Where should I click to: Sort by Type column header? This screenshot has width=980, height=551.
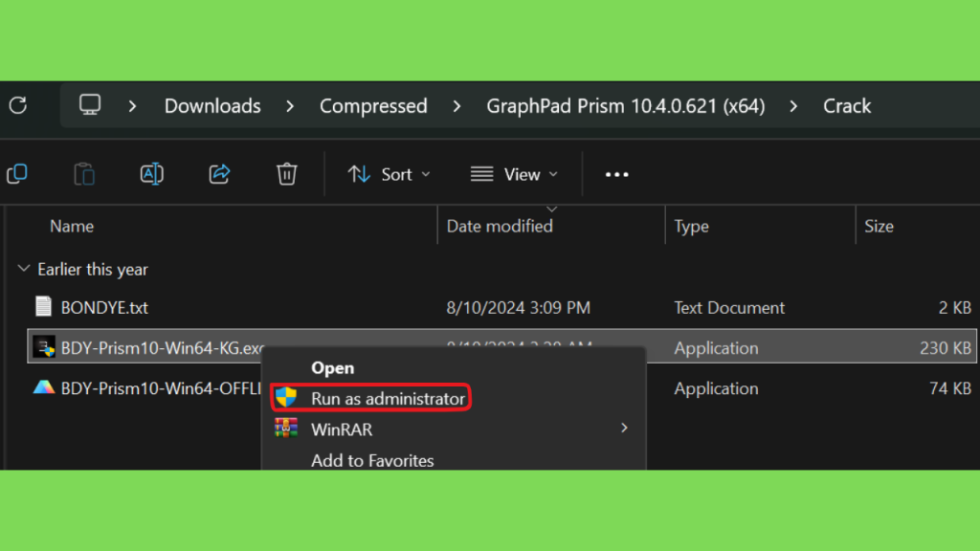pyautogui.click(x=691, y=226)
